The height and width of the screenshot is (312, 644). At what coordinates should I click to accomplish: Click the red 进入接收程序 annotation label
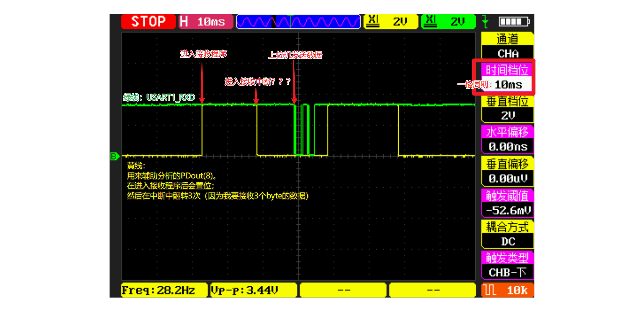point(203,54)
